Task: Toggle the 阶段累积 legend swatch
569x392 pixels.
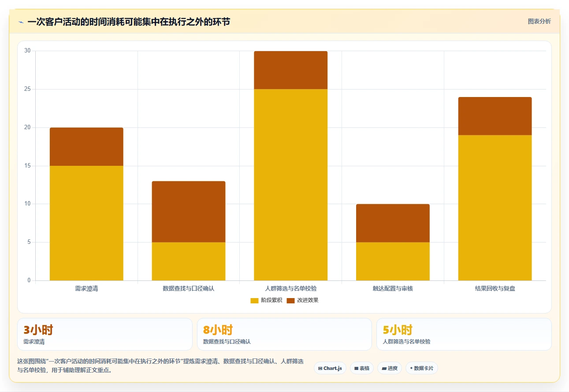Action: tap(254, 300)
